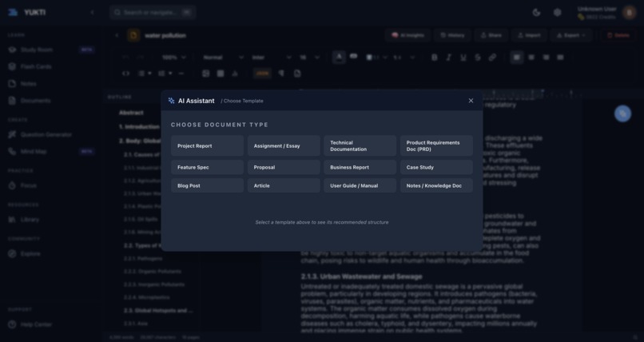Screen dimensions: 644x342
Task: Close the AI Assistant dialog
Action: [x=471, y=101]
